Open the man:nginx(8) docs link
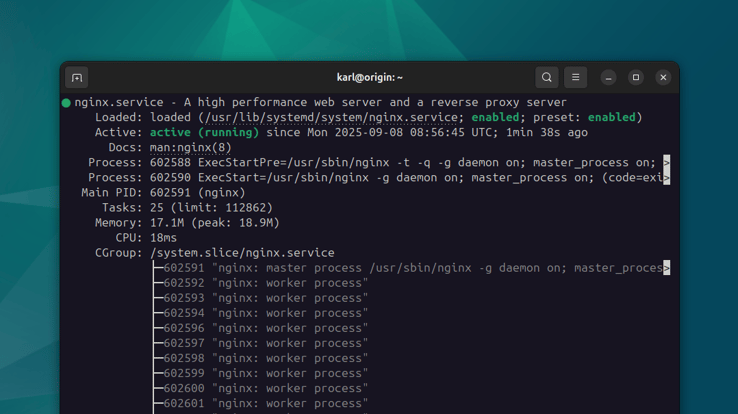The height and width of the screenshot is (414, 738). pos(191,148)
